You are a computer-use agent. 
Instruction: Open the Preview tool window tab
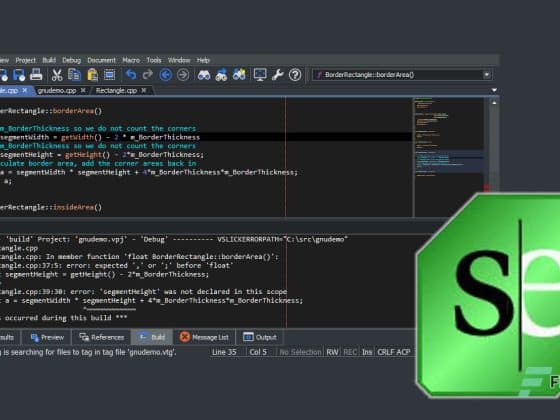(x=47, y=337)
